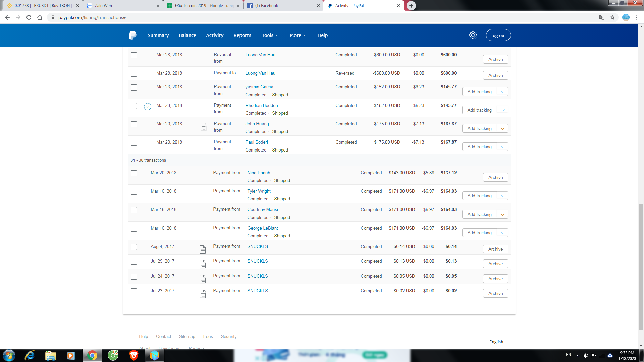Open George LeBlanc payer link
Image resolution: width=644 pixels, height=362 pixels.
click(x=263, y=228)
